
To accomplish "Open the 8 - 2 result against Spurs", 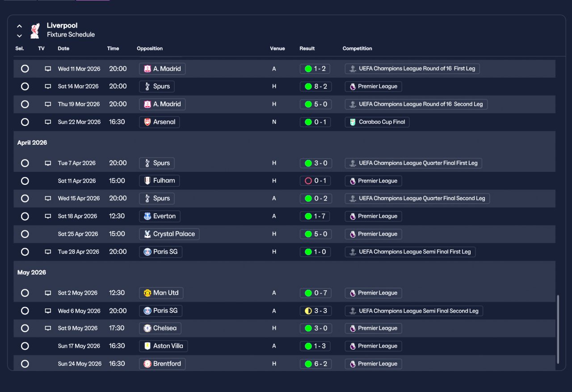I will click(x=315, y=87).
